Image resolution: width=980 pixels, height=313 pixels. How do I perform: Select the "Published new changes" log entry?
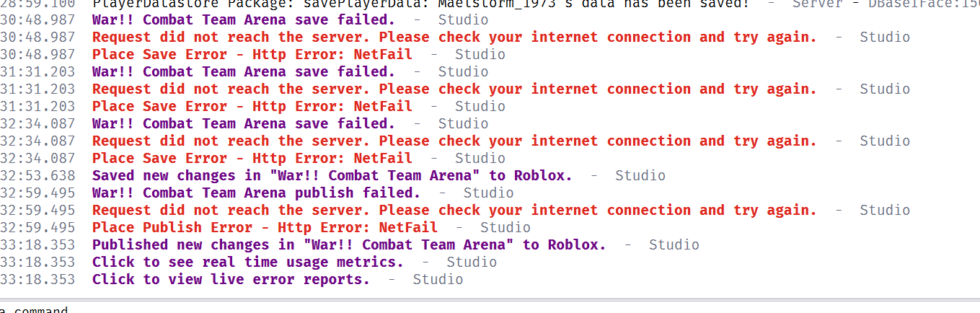click(349, 244)
